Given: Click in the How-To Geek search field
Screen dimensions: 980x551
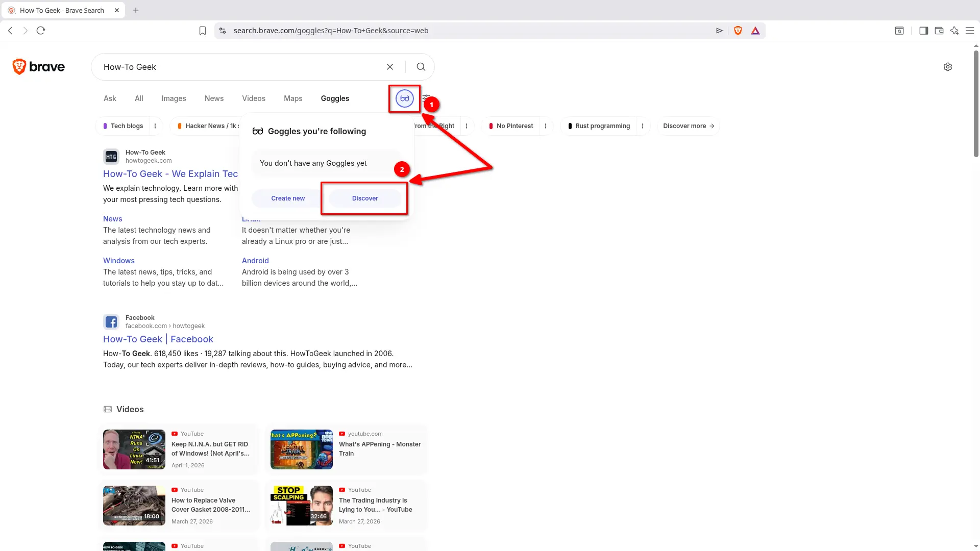Looking at the screenshot, I should click(x=240, y=67).
